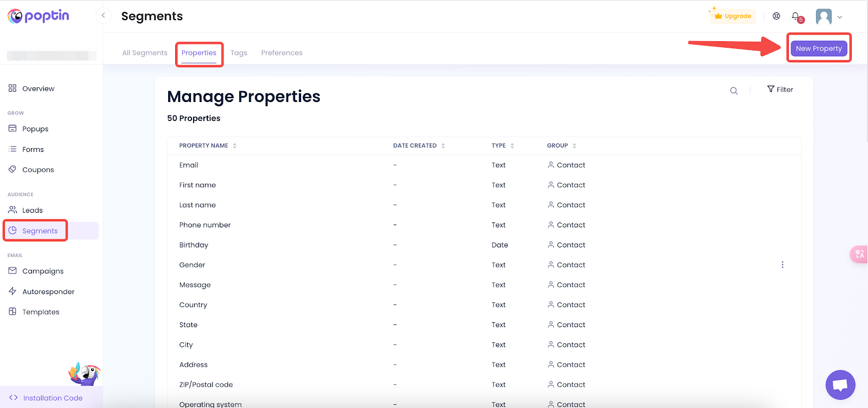Click the help support icon
The width and height of the screenshot is (868, 408).
pyautogui.click(x=776, y=16)
